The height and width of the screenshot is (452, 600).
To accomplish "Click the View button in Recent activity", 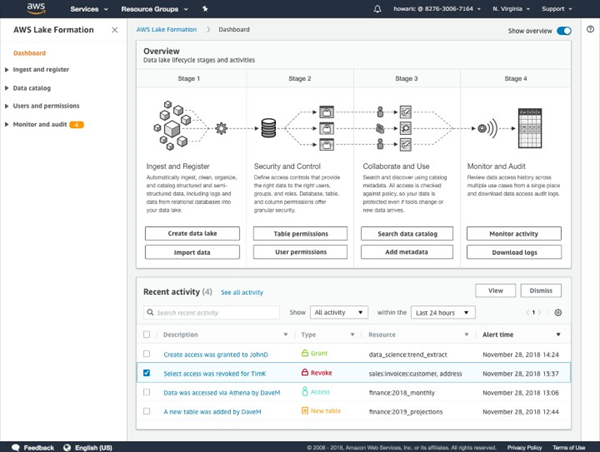I will pyautogui.click(x=495, y=290).
